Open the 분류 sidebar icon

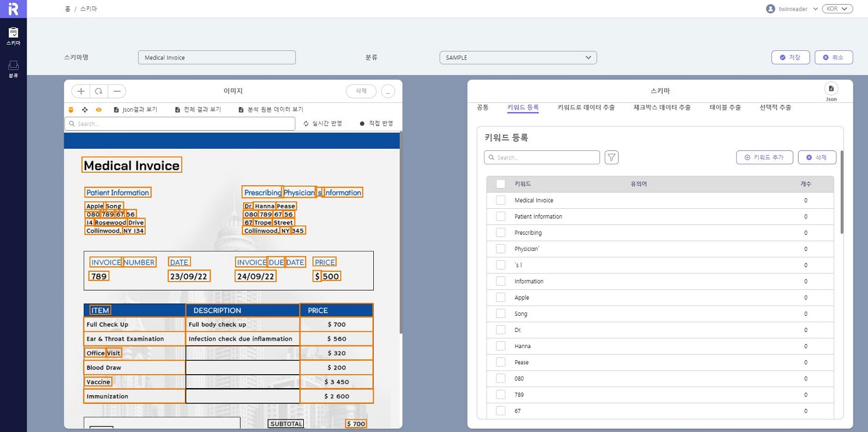13,69
